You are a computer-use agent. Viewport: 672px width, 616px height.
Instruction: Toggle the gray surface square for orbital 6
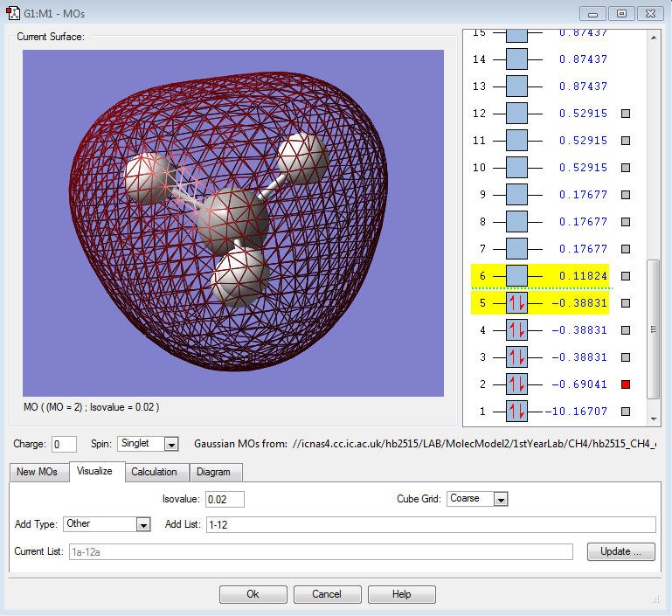click(626, 276)
